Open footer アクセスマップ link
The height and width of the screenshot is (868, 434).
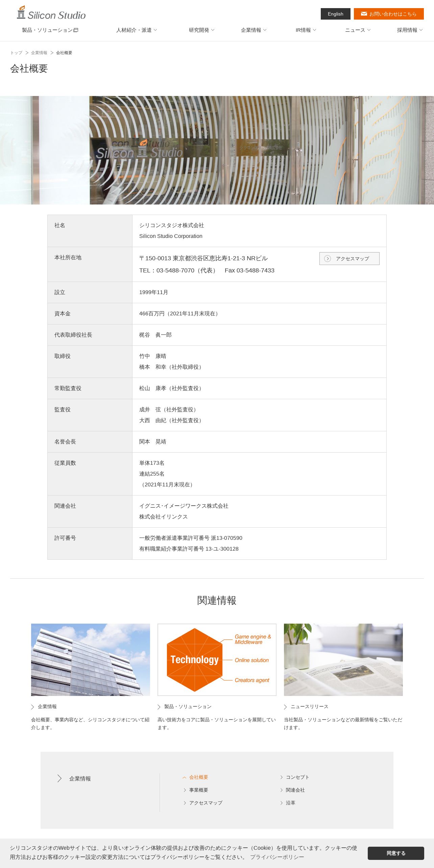click(206, 803)
